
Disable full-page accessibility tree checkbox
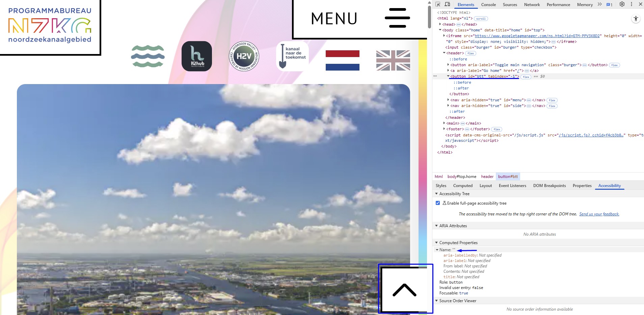click(438, 203)
